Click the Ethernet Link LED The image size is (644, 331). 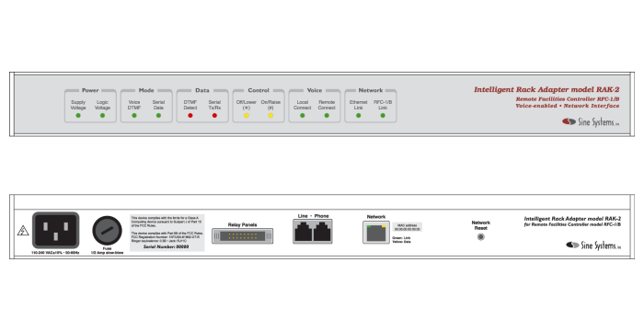click(x=359, y=116)
